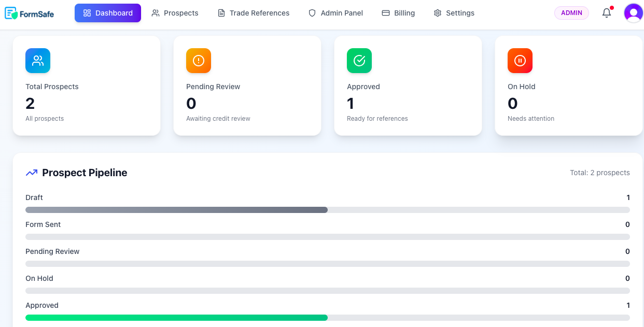
Task: Open the Admin Panel page
Action: pos(335,13)
